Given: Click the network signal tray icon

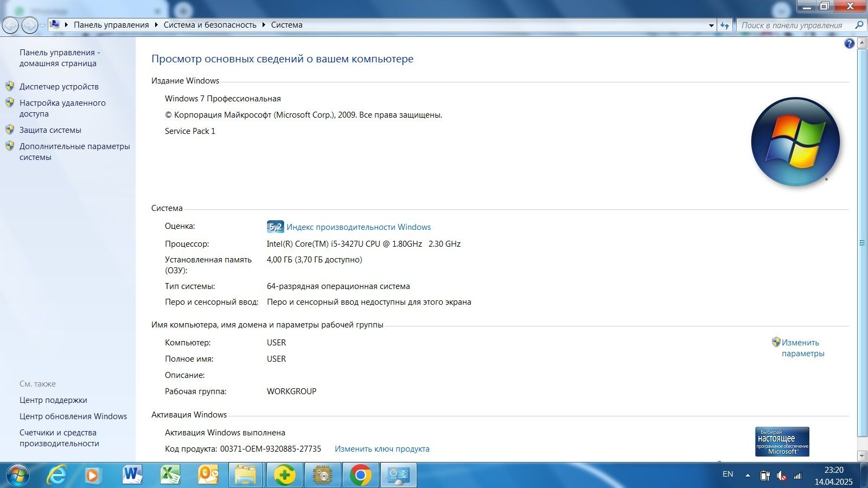Looking at the screenshot, I should click(797, 476).
